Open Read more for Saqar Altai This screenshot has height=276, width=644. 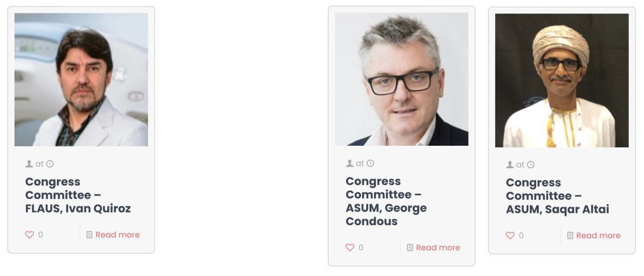click(598, 235)
